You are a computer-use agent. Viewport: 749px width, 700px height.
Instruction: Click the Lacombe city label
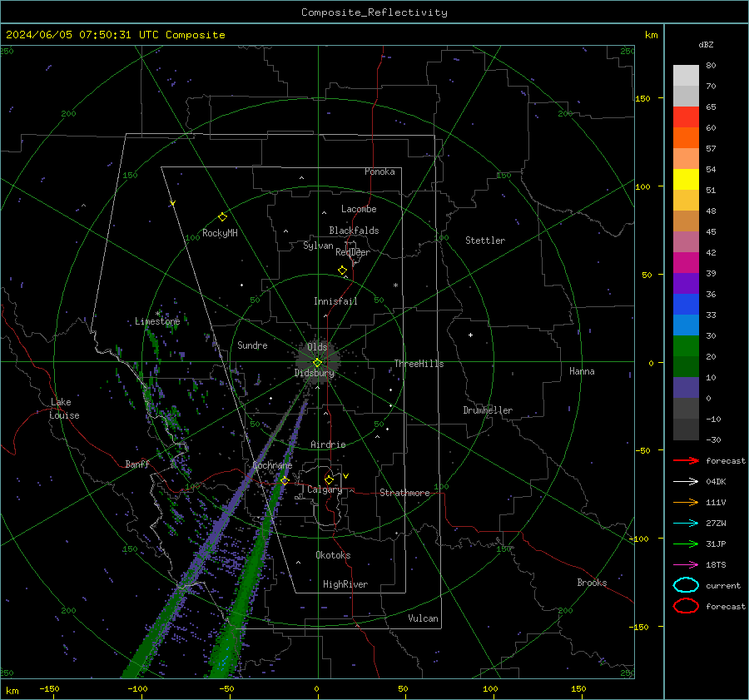pos(359,209)
